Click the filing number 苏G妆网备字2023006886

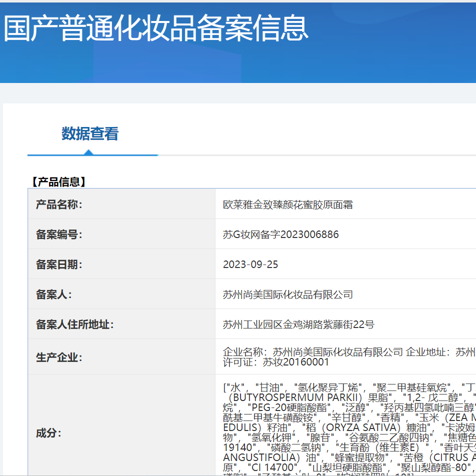280,234
